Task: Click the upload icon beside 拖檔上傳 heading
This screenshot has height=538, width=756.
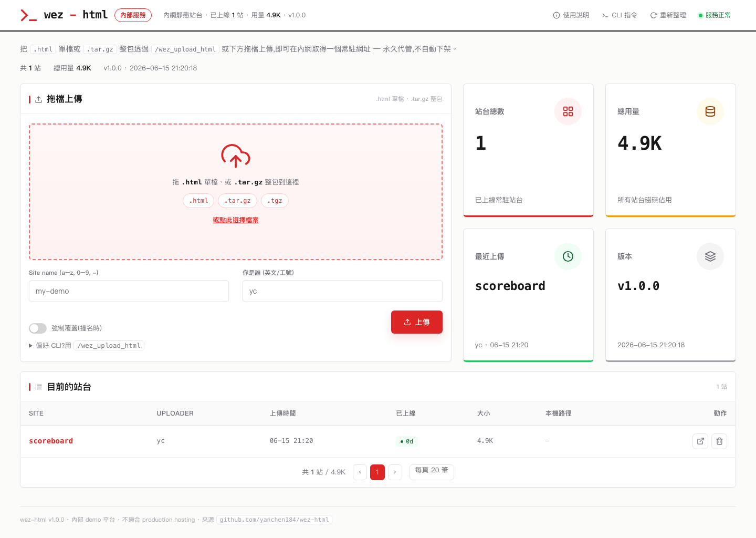Action: pos(39,99)
